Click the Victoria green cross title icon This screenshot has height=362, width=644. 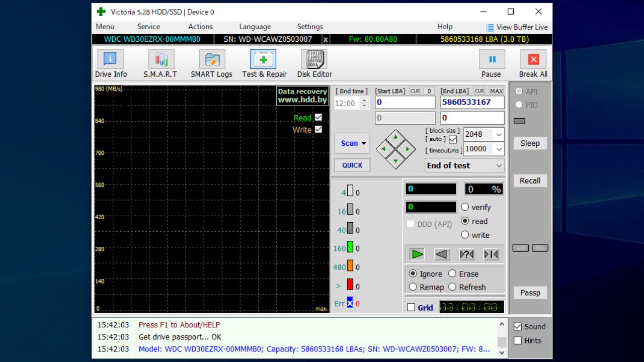coord(101,12)
